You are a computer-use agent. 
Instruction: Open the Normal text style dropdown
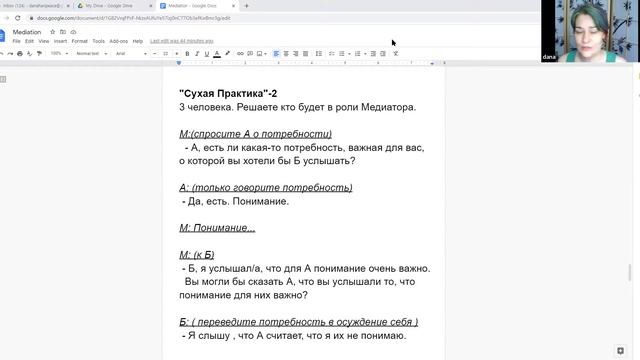pos(92,53)
